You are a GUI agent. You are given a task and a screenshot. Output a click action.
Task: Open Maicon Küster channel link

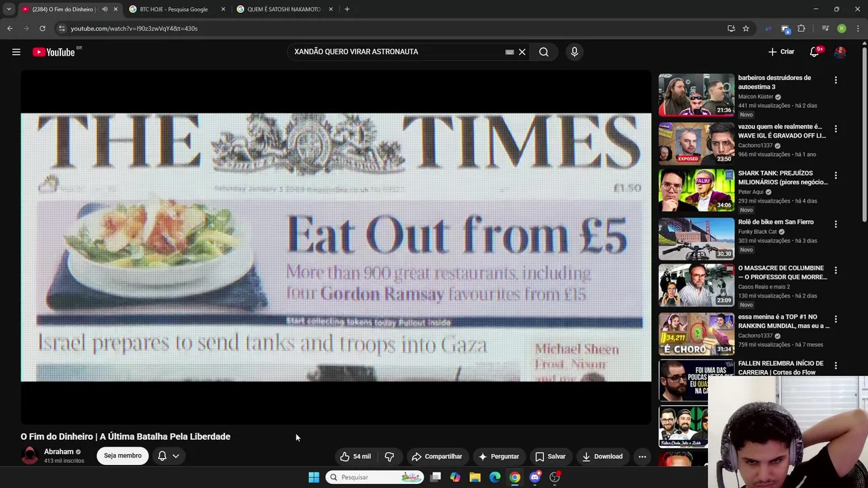(x=756, y=97)
